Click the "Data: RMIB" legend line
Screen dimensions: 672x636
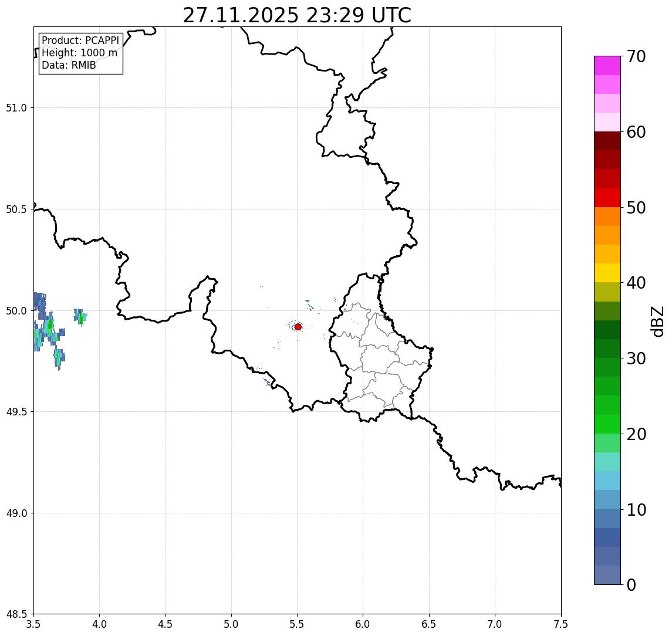tap(69, 65)
